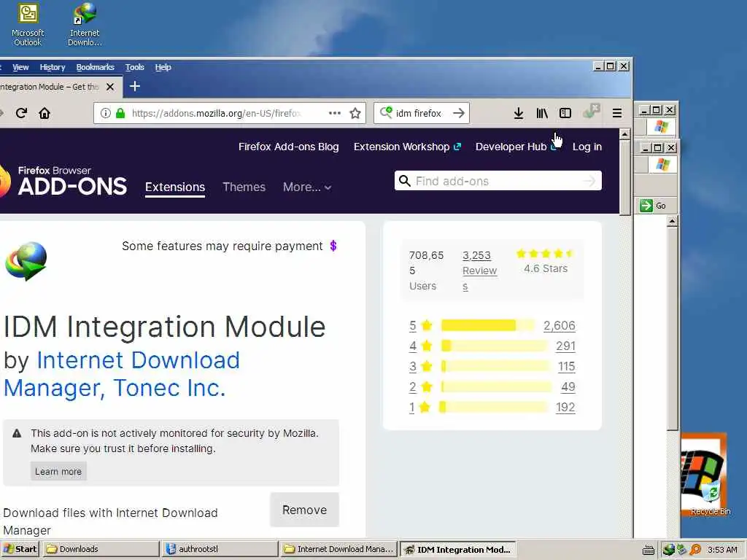Open the Library bookmarks icon
Screen dimensions: 747x560
pyautogui.click(x=542, y=113)
